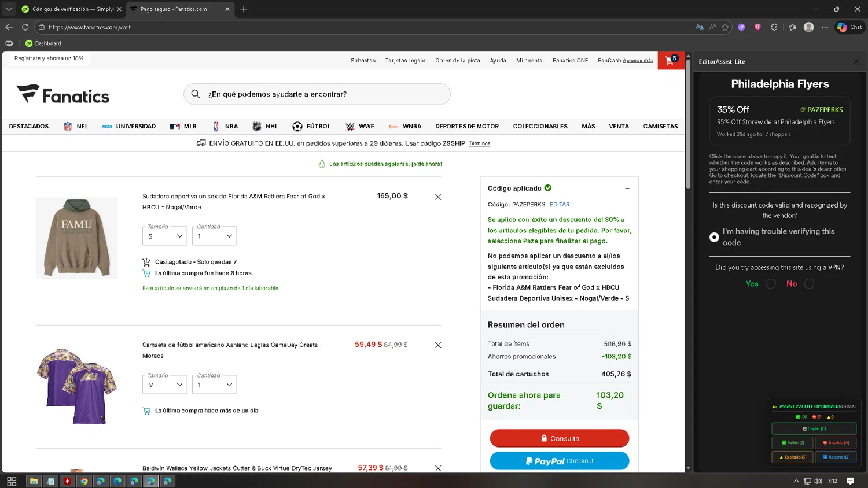Open the browser profile avatar
This screenshot has width=868, height=488.
[x=809, y=27]
